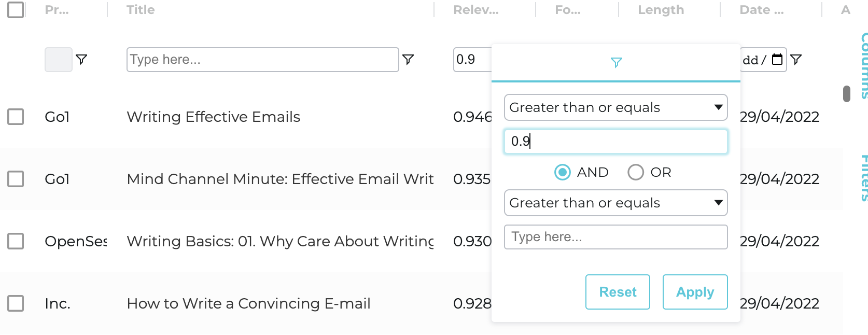Image resolution: width=868 pixels, height=335 pixels.
Task: Click the Apply filter button
Action: pos(695,292)
